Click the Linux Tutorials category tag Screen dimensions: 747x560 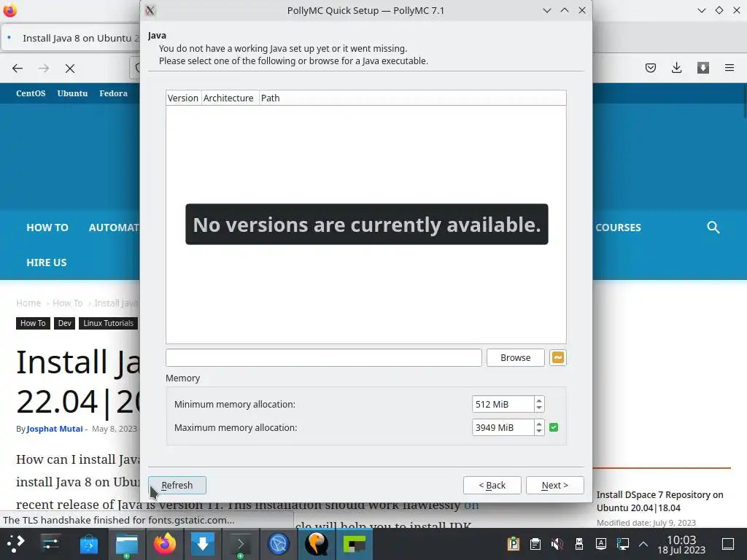[108, 323]
